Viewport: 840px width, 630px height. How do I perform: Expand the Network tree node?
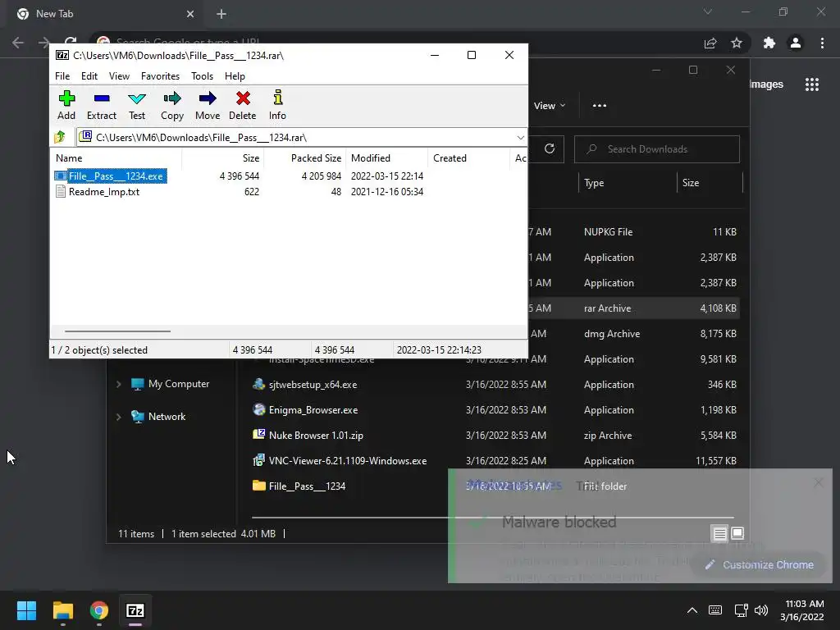point(118,417)
